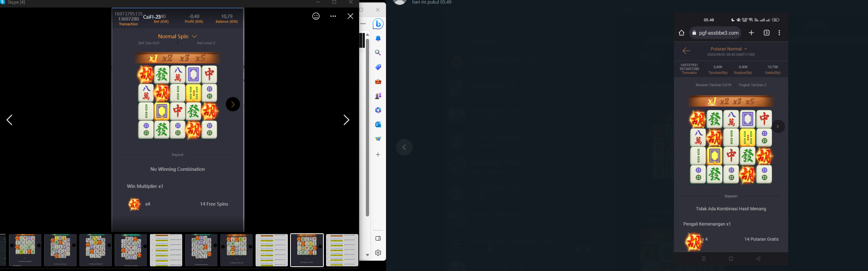Open the Games chess icon in Edge sidebar
The image size is (868, 271).
pos(378,96)
